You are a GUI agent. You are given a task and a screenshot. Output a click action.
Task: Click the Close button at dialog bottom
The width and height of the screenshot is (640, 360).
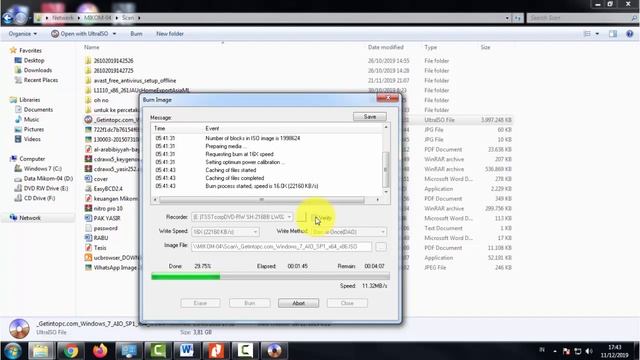[x=347, y=303]
